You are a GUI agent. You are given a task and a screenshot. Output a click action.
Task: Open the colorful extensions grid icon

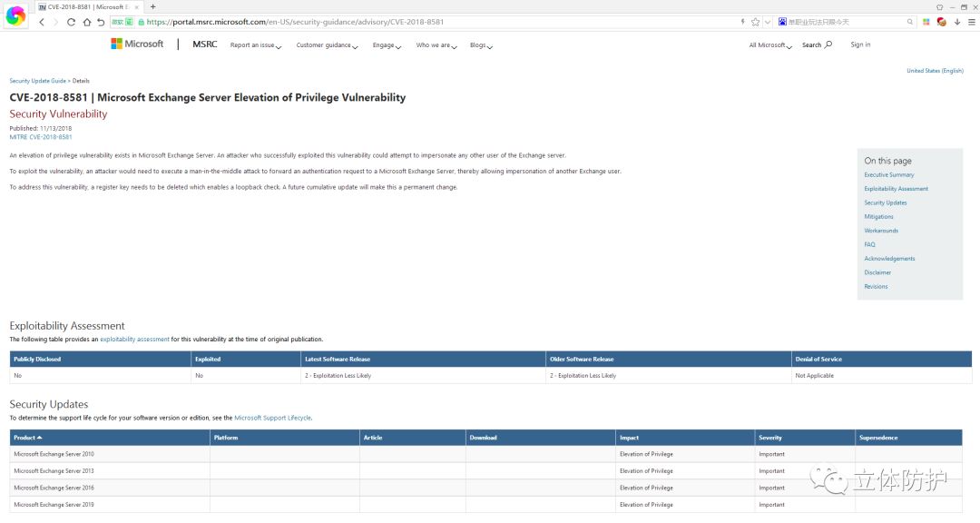(926, 22)
